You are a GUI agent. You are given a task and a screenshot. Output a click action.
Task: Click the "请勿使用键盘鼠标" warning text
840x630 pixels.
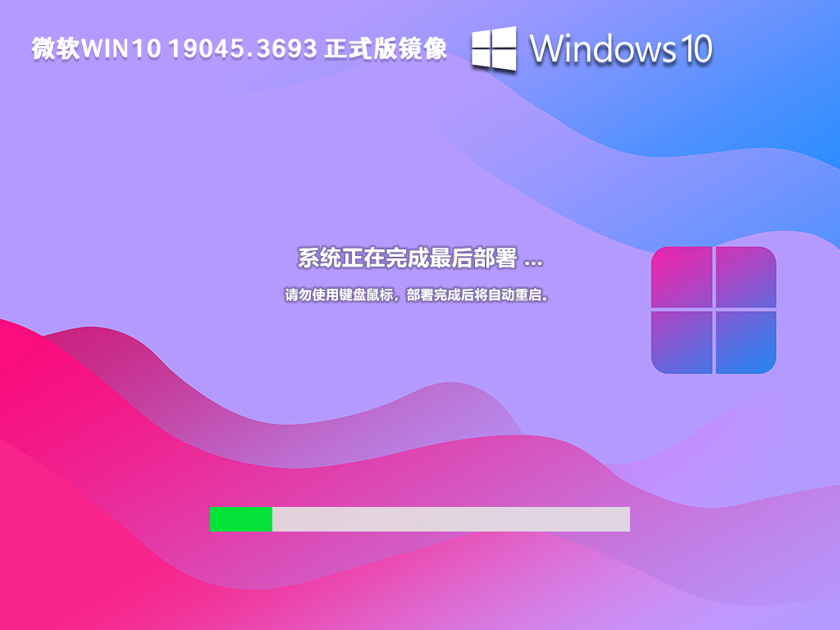336,294
